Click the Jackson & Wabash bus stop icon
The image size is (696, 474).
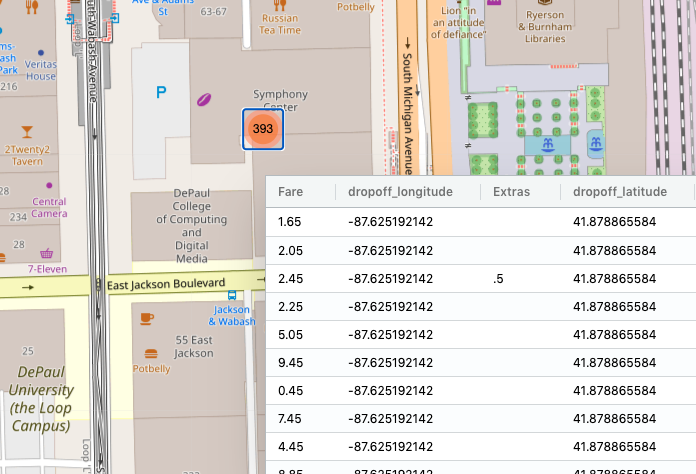click(x=232, y=296)
